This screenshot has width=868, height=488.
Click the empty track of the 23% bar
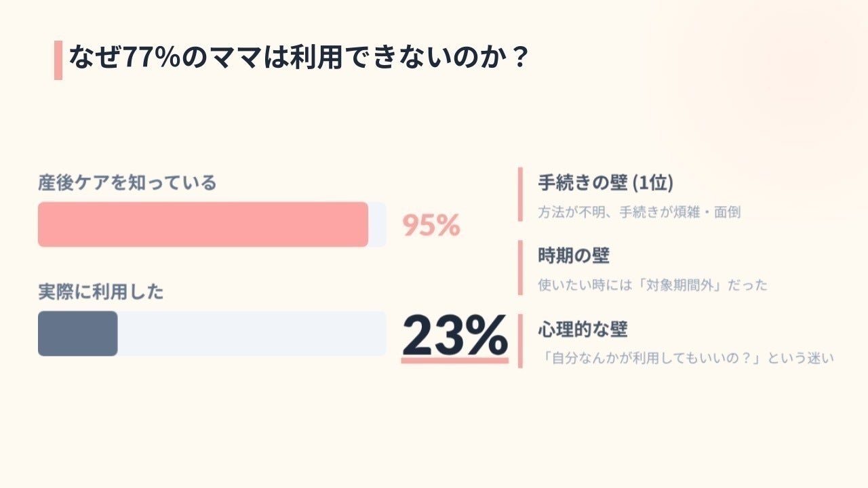251,333
